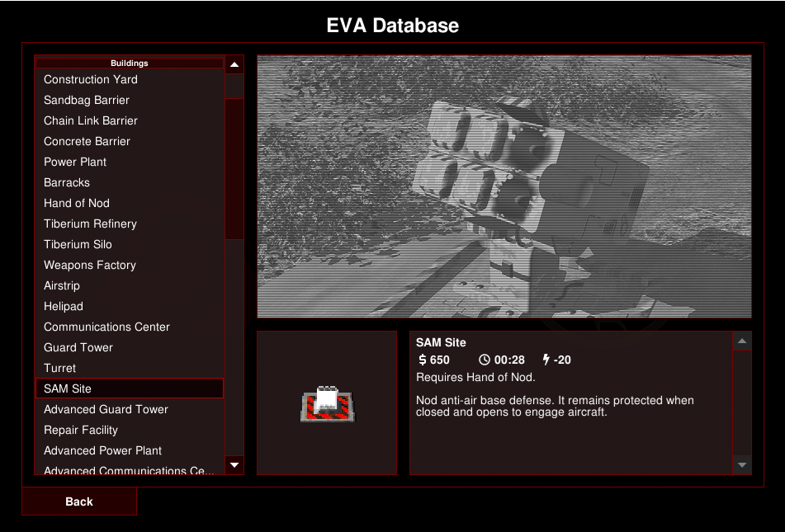This screenshot has width=785, height=532.
Task: Click the description panel scroll up arrow
Action: (742, 341)
